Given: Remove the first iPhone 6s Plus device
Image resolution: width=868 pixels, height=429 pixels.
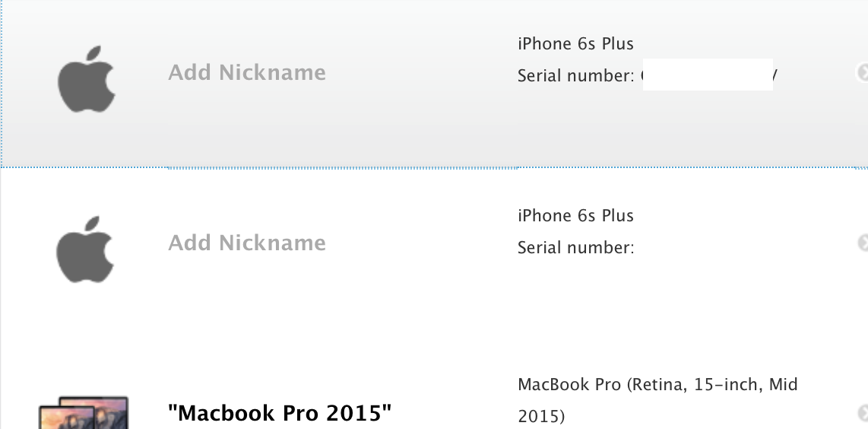Looking at the screenshot, I should click(x=862, y=72).
